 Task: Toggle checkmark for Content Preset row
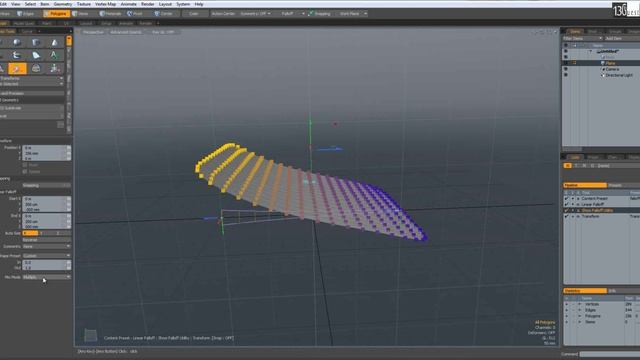566,198
